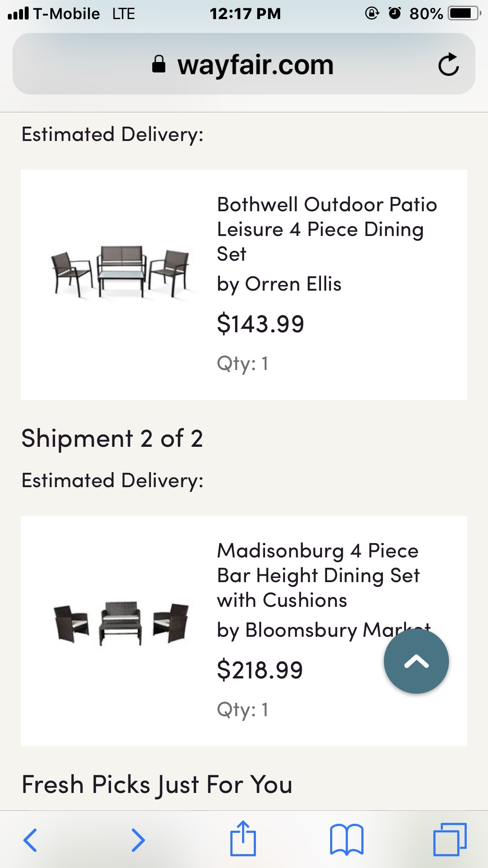Open the Bothwell Outdoor Patio set title

(327, 229)
